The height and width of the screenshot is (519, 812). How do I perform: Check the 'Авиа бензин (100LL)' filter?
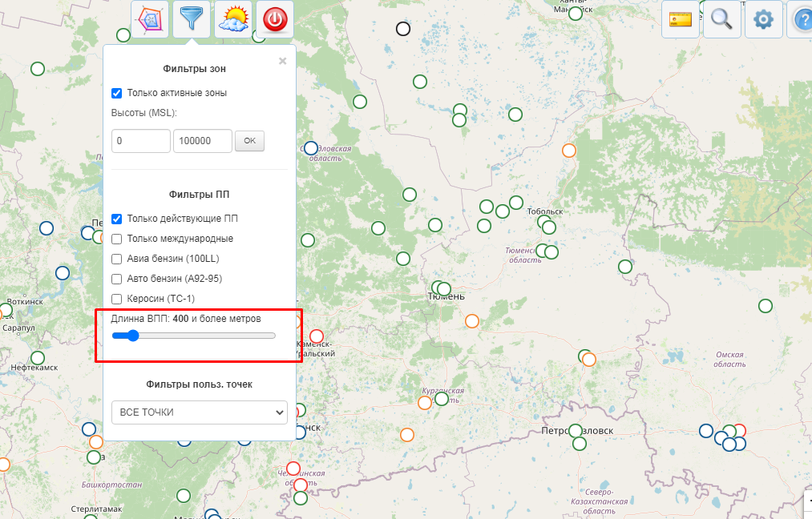tap(116, 259)
